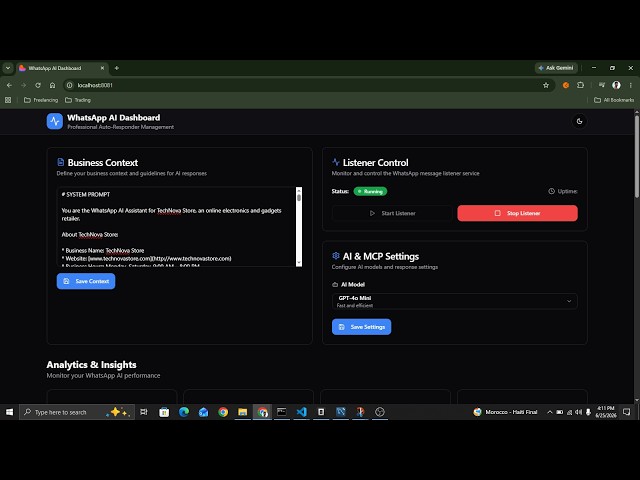
Task: Open a new browser tab
Action: pyautogui.click(x=117, y=68)
